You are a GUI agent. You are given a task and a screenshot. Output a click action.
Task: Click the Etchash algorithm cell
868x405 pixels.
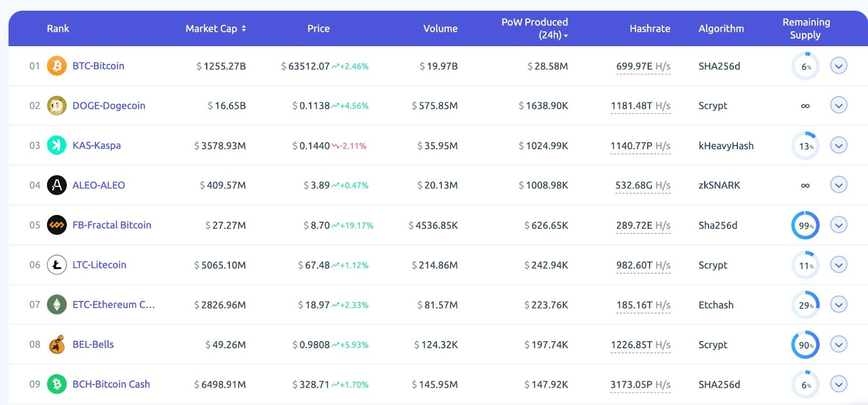click(716, 305)
